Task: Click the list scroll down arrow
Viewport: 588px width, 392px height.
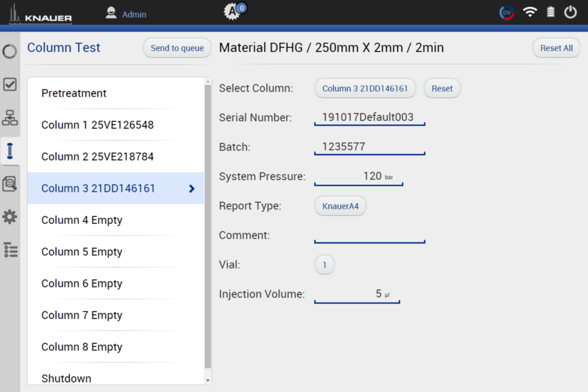Action: [208, 381]
